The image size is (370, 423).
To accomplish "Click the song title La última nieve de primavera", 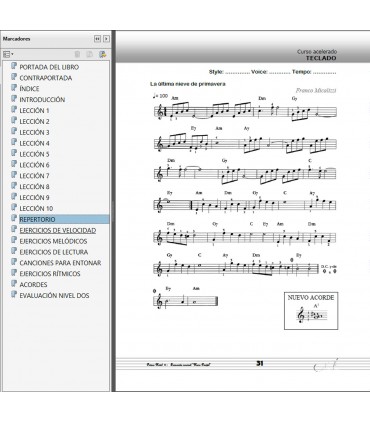I will 188,84.
